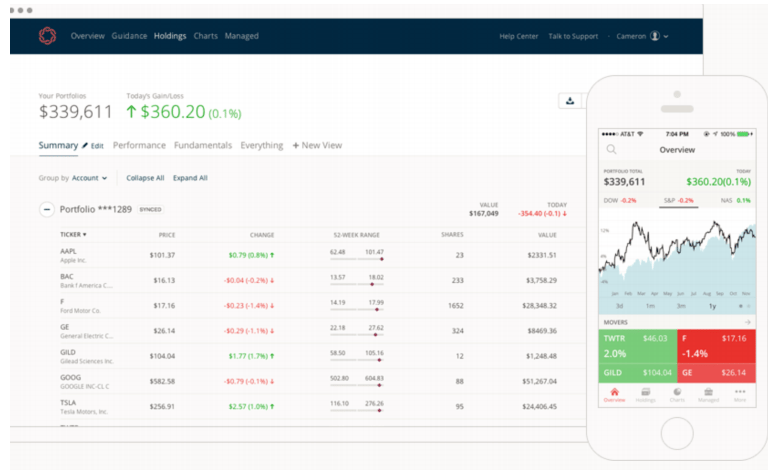Choose the 1m chart range on the phone
Screen dimensions: 776x470
[x=650, y=306]
